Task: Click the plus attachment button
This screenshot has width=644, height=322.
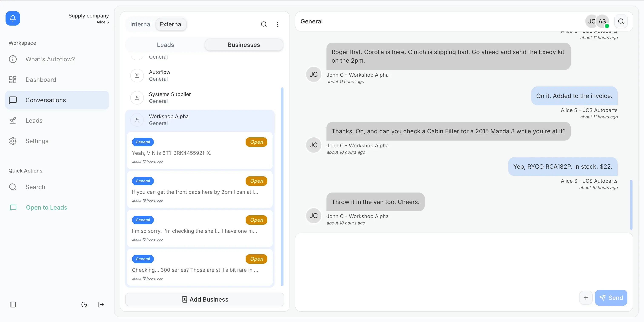Action: [586, 298]
